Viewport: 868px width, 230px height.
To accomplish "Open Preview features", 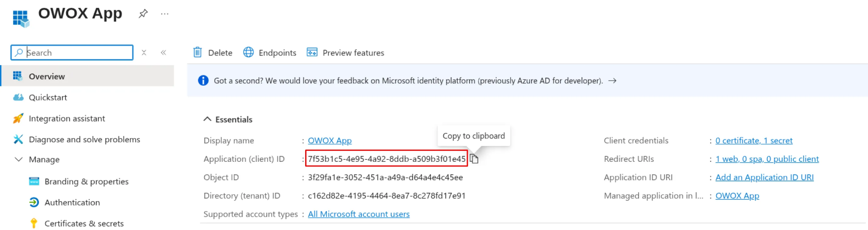I will [x=345, y=53].
